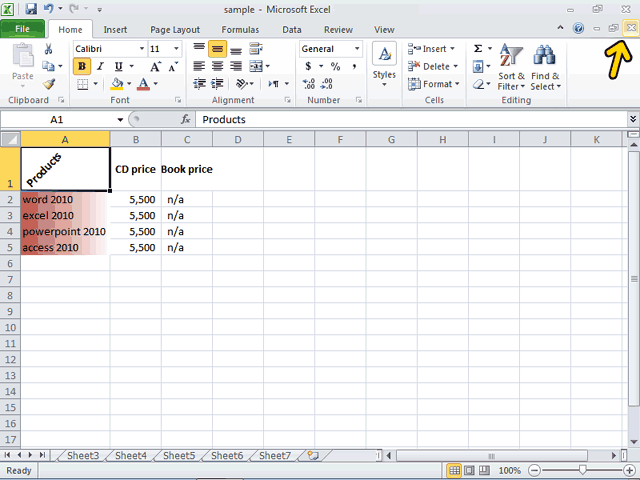
Task: Open the General number format dropdown
Action: (357, 49)
